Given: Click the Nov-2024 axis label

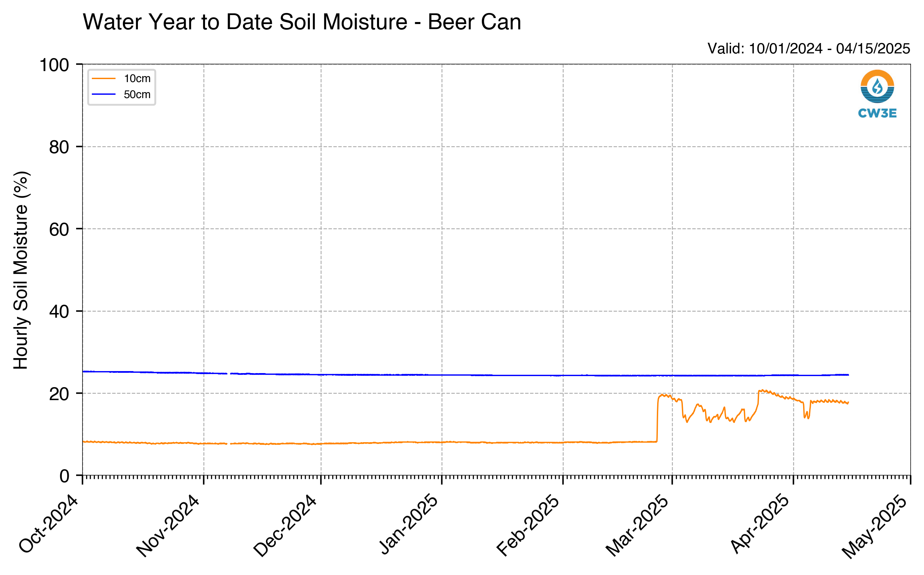Looking at the screenshot, I should [168, 526].
